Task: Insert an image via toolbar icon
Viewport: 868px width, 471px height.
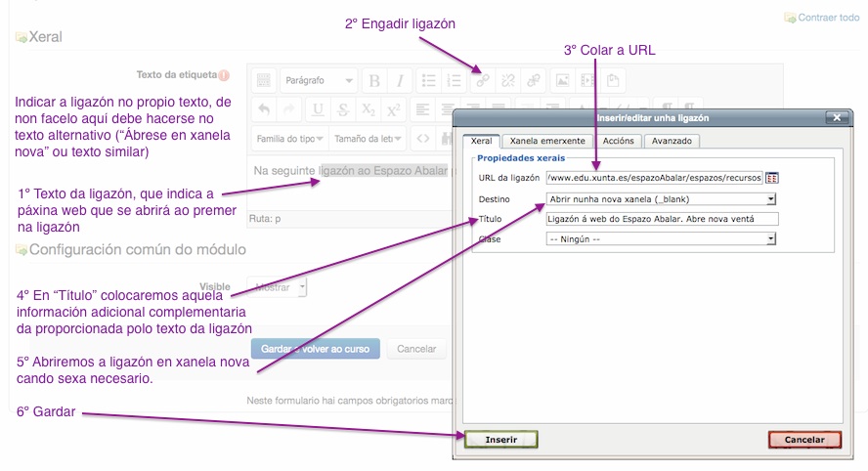Action: pos(562,81)
